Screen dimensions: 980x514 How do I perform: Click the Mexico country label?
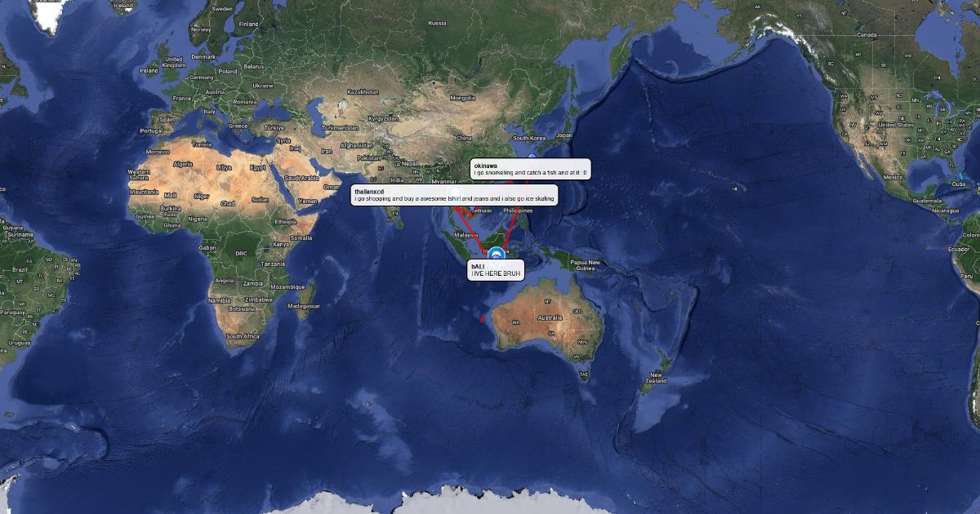(892, 176)
